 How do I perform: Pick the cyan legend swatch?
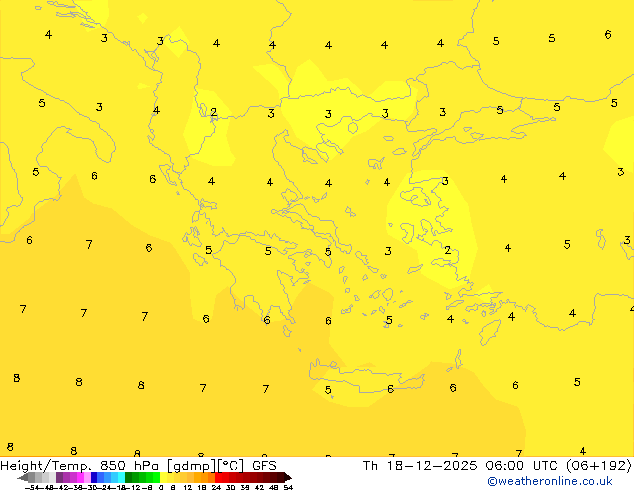121,477
